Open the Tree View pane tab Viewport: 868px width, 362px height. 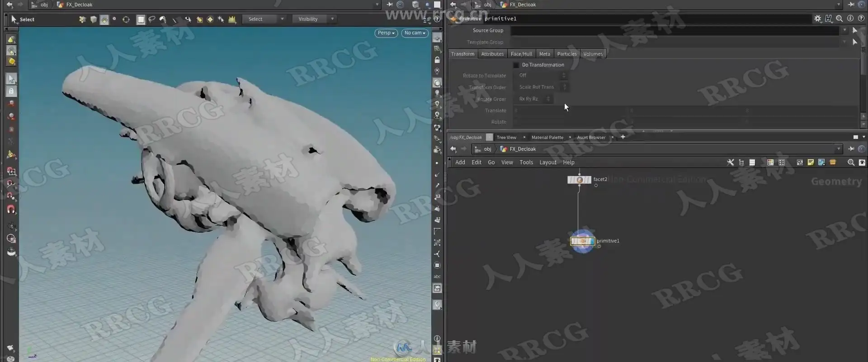click(506, 137)
